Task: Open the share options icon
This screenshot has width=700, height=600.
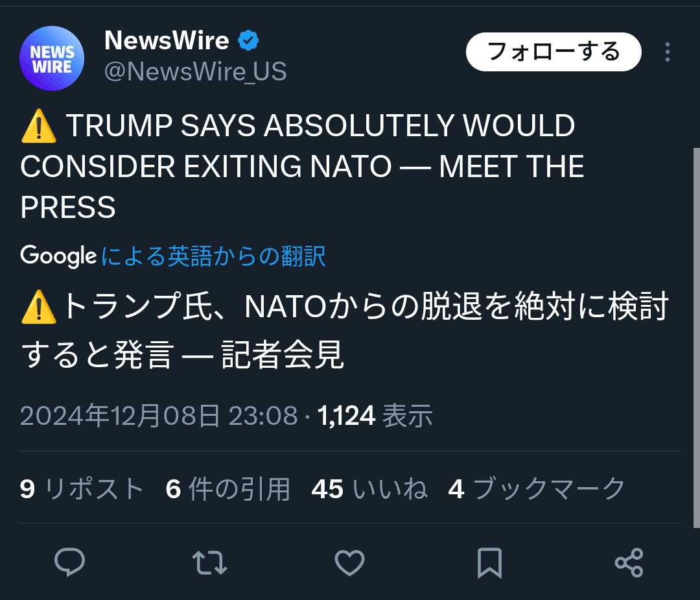Action: point(629,562)
